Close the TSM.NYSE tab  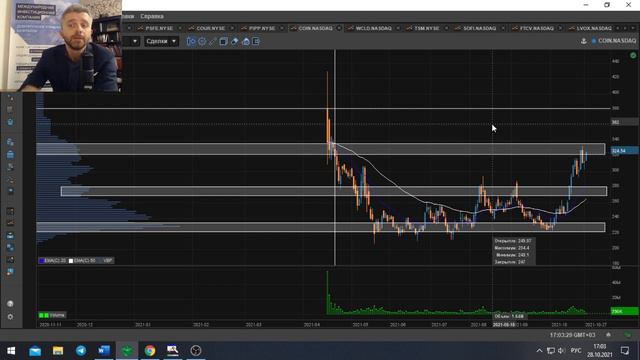tap(446, 28)
